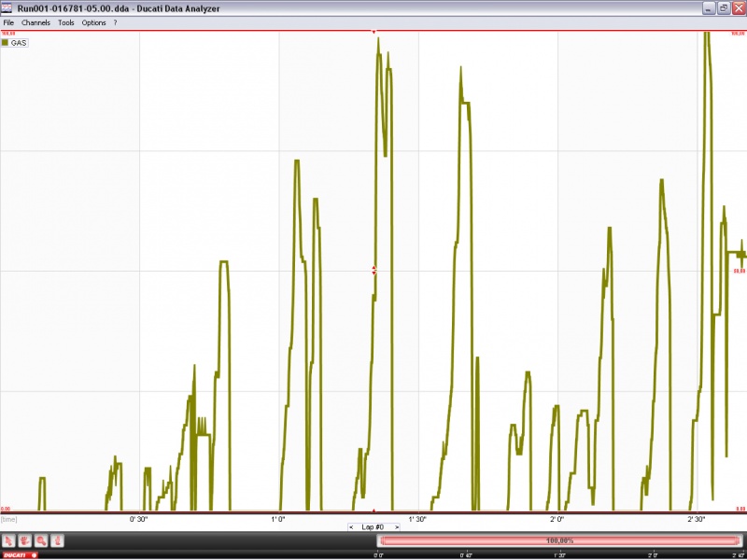Restore down the Ducati Data Analyzer window
The width and height of the screenshot is (747, 560).
click(724, 8)
